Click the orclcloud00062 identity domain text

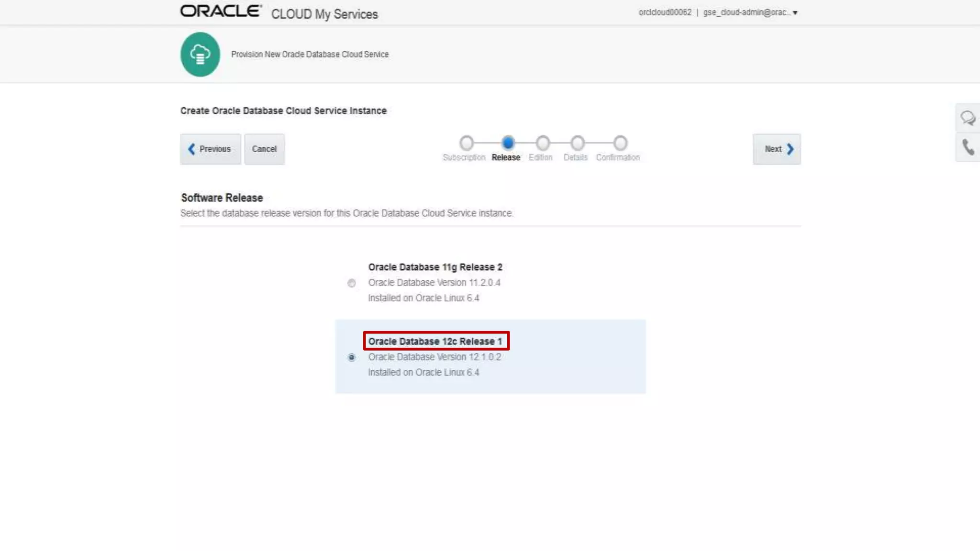pyautogui.click(x=665, y=12)
